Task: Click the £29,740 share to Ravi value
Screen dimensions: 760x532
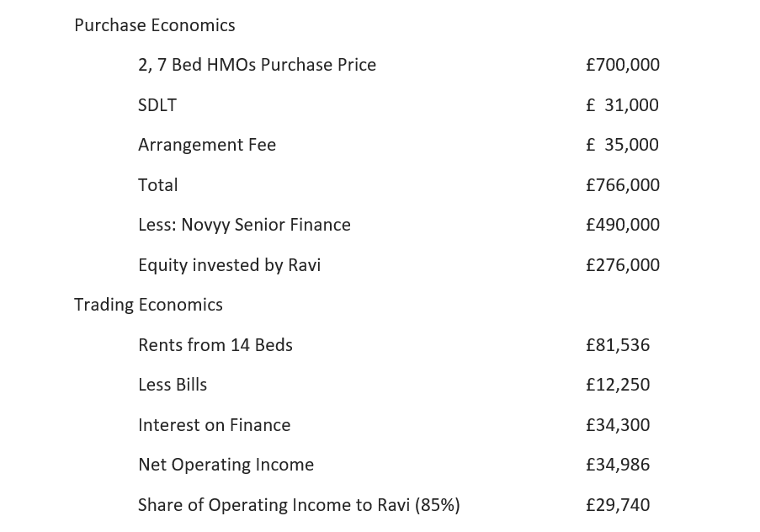Action: pos(618,505)
